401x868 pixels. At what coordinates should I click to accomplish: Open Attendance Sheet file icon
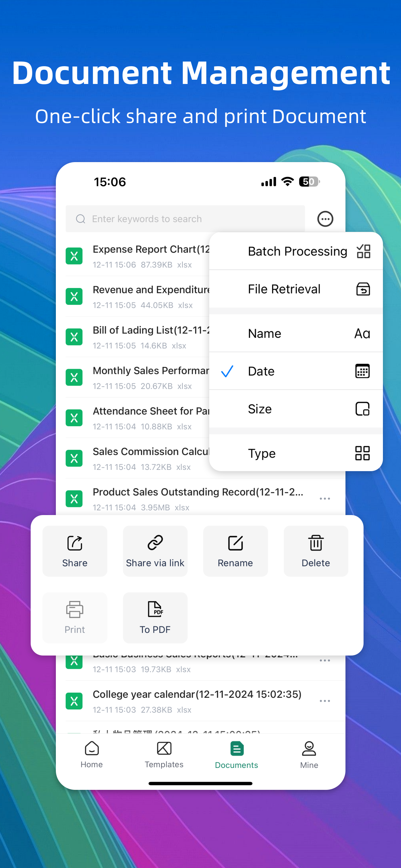[x=74, y=418]
